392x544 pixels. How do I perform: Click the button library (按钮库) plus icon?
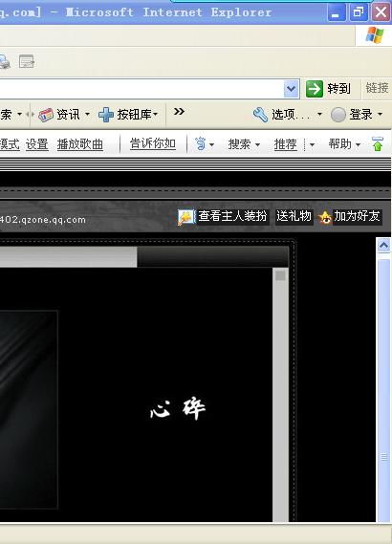[x=106, y=115]
